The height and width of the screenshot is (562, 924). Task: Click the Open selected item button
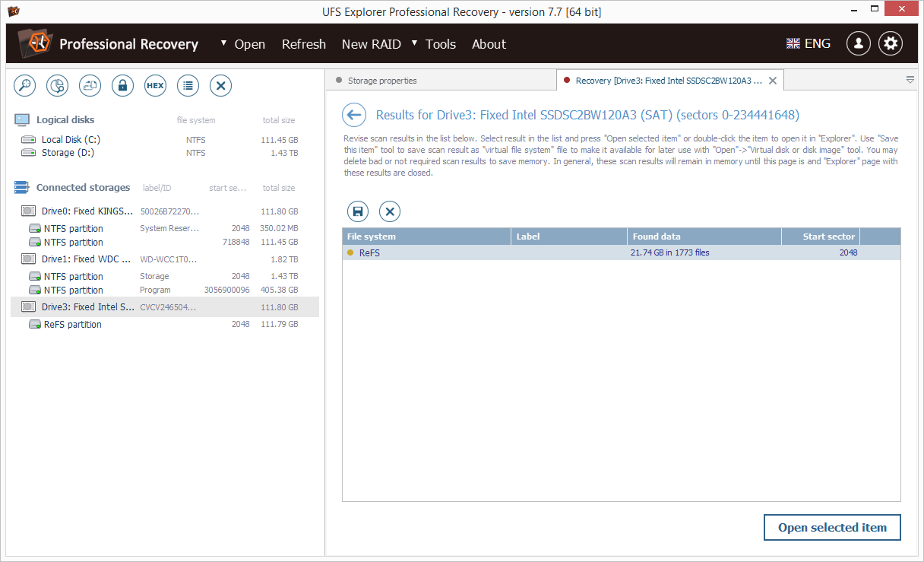832,528
